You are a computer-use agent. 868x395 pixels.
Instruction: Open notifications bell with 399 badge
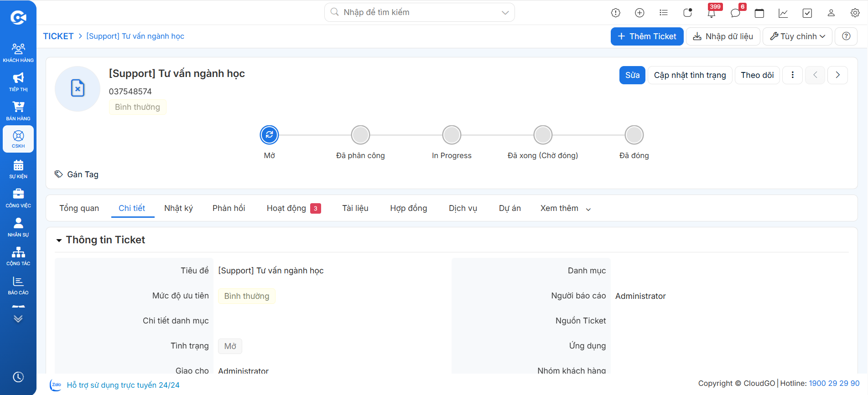[x=712, y=13]
